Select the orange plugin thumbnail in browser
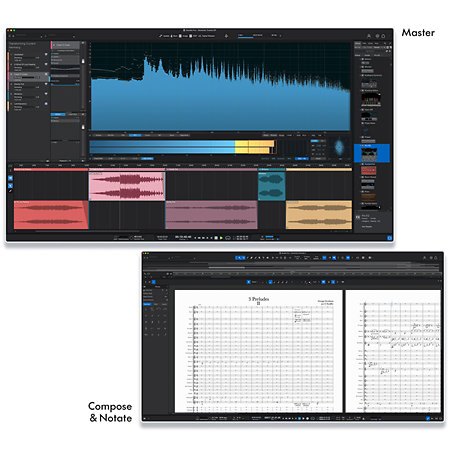This screenshot has height=450, width=450. coord(369,197)
